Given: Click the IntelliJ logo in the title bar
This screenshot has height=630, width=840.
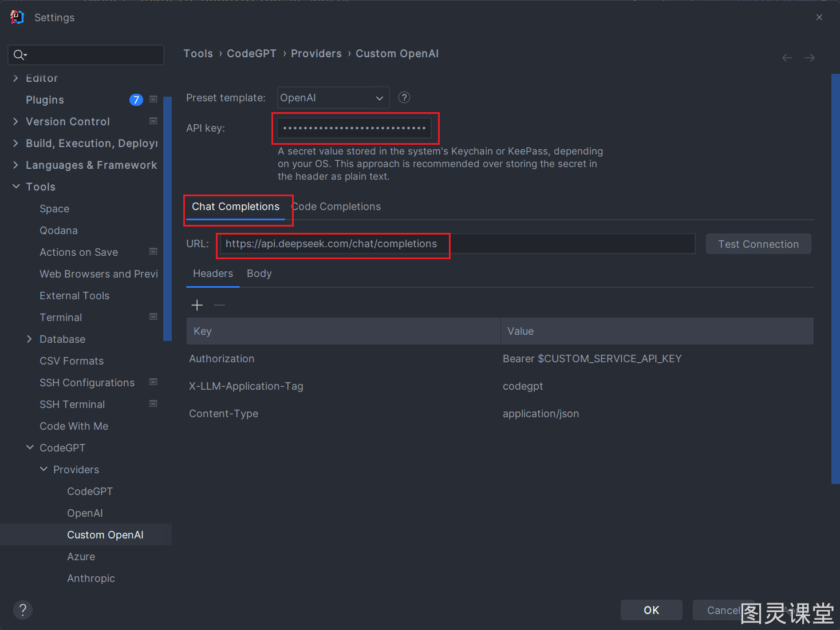Looking at the screenshot, I should [17, 17].
